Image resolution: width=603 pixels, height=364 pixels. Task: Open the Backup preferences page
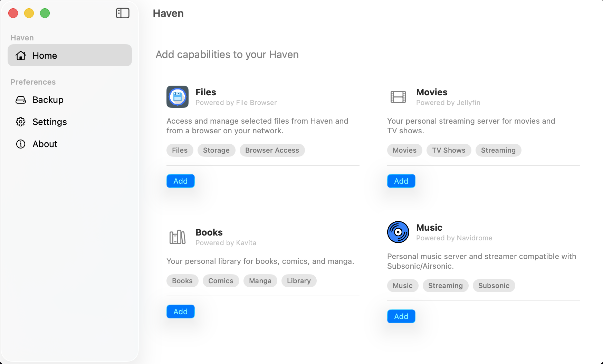tap(70, 100)
